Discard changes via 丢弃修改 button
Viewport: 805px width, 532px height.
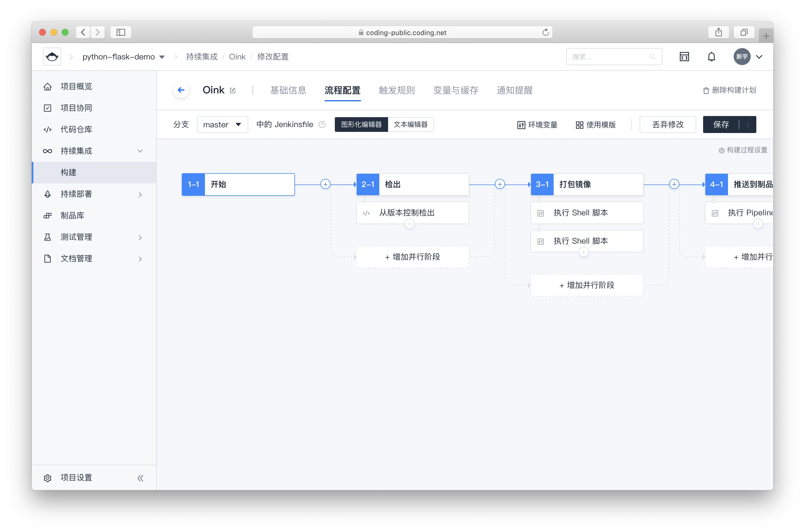pos(667,125)
